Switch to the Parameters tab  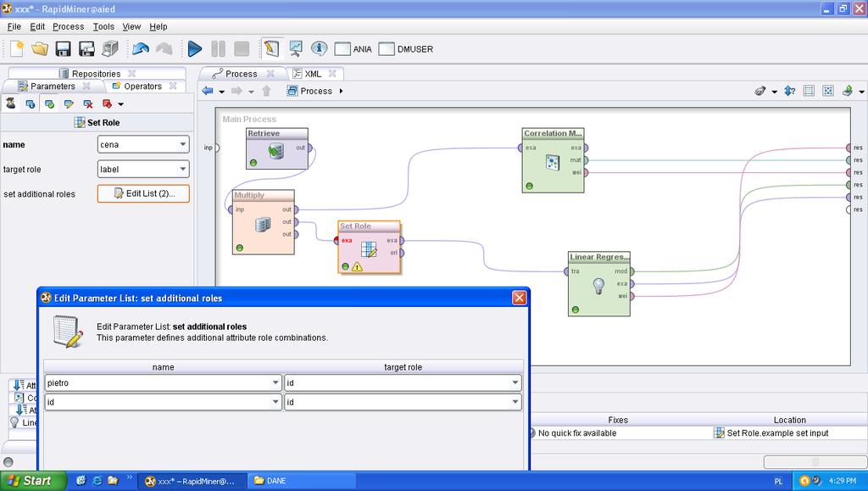[x=53, y=86]
